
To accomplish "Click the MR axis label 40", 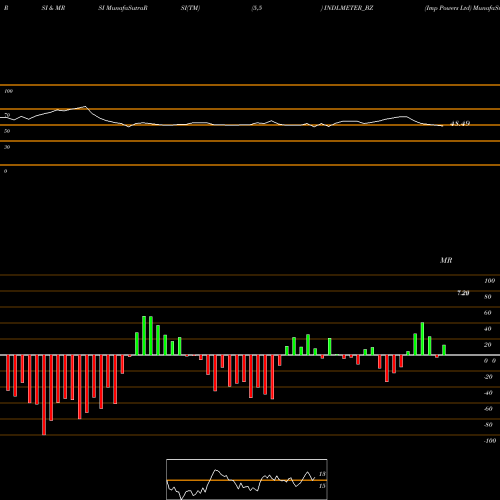I will (x=488, y=329).
